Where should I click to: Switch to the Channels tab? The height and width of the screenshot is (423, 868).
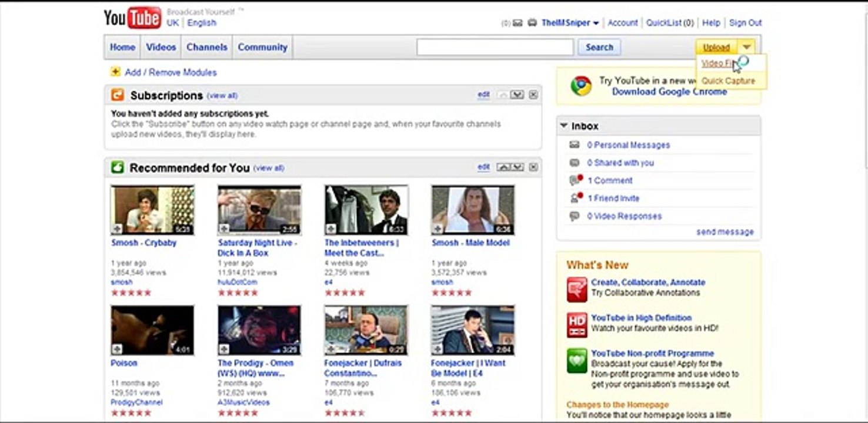click(x=207, y=47)
